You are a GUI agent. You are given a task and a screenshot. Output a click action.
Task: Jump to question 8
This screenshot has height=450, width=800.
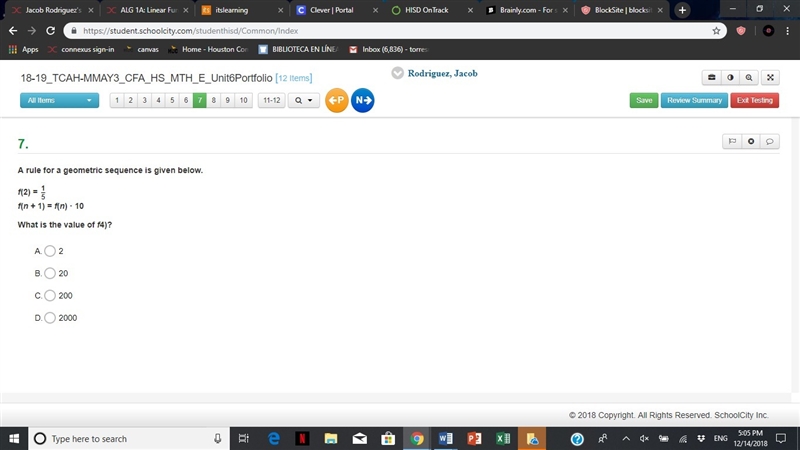pyautogui.click(x=214, y=101)
